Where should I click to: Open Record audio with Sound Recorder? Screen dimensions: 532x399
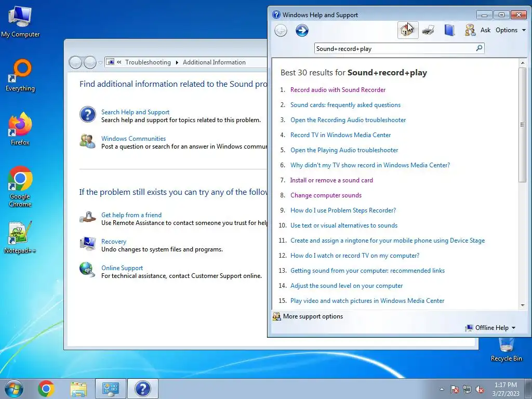[x=338, y=90]
